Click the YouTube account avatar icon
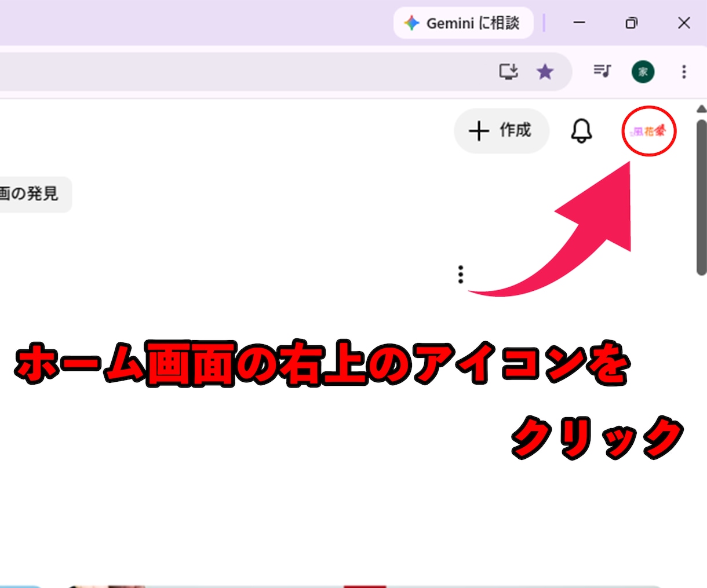 pyautogui.click(x=648, y=132)
